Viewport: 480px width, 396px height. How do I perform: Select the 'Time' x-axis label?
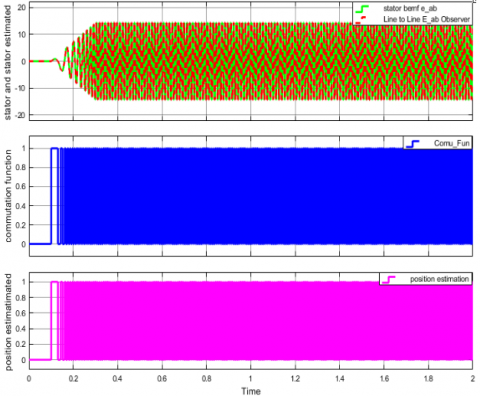point(251,391)
